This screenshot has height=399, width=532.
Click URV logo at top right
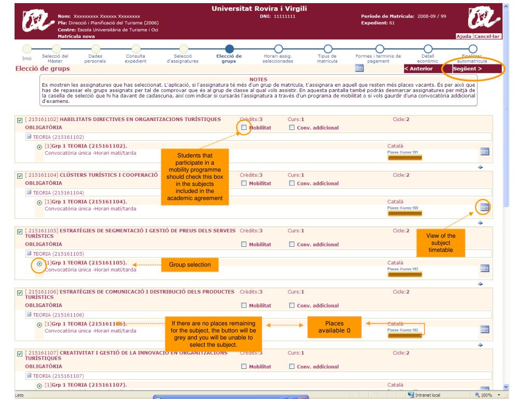pos(484,18)
